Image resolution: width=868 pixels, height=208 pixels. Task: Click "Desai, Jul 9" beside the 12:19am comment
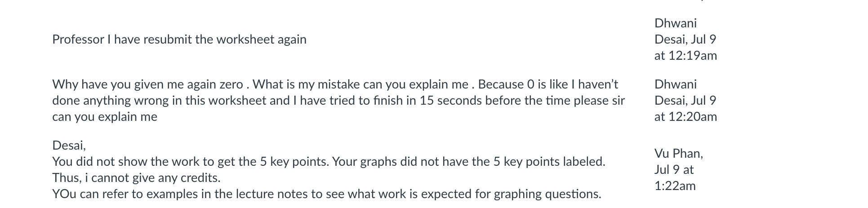[685, 40]
